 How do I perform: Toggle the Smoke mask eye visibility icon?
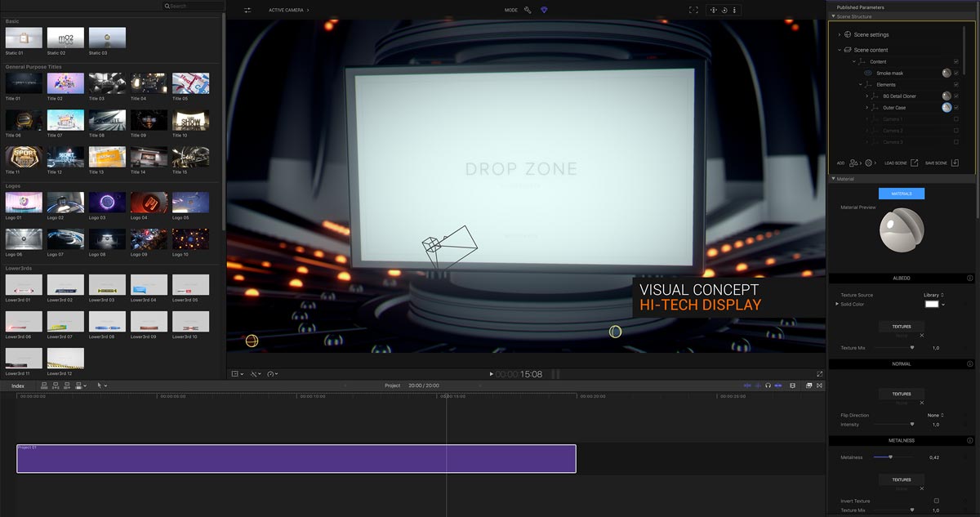point(868,73)
